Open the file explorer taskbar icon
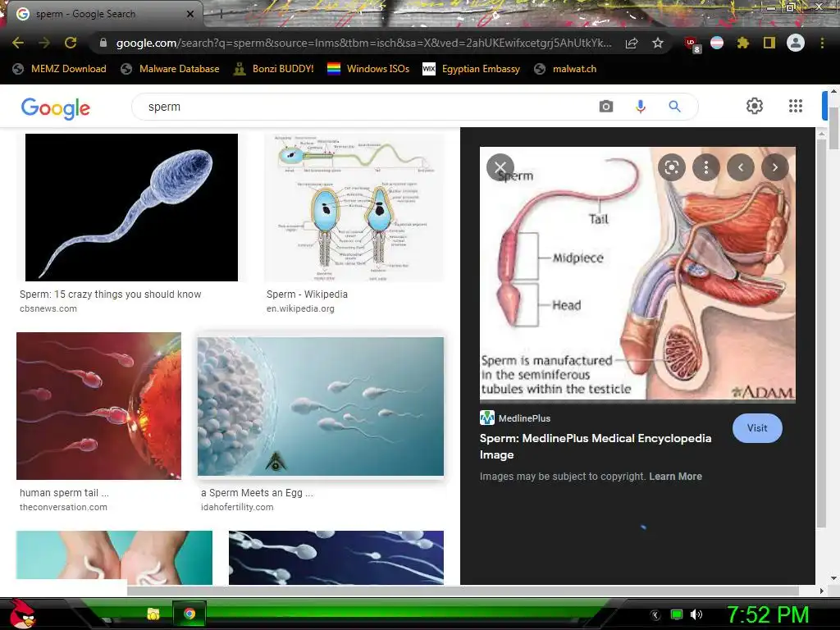 pos(153,614)
